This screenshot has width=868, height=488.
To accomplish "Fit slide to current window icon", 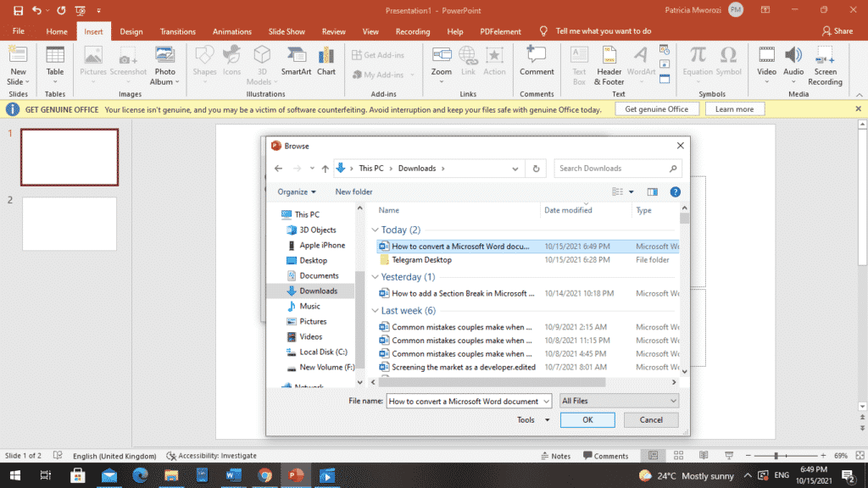I will click(860, 455).
